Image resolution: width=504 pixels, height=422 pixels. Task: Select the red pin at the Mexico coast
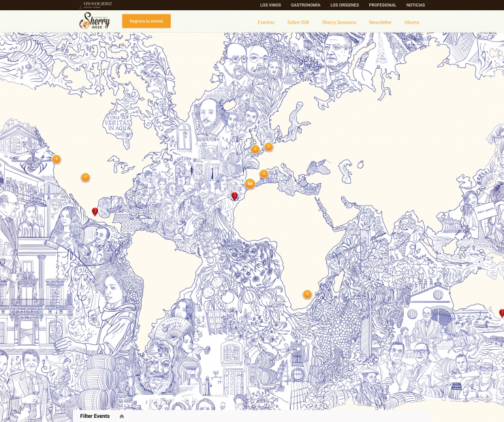pyautogui.click(x=95, y=212)
